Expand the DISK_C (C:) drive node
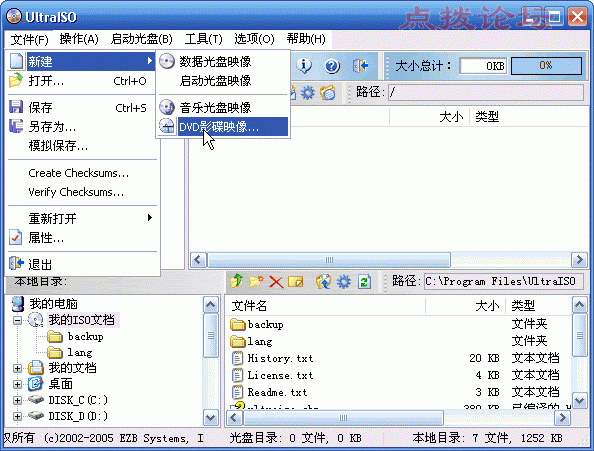Viewport: 594px width, 451px height. point(17,400)
